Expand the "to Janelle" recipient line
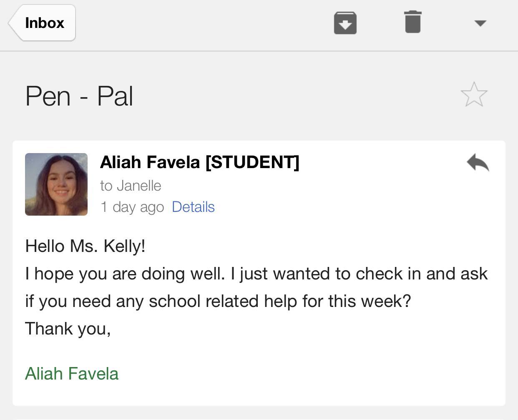 pos(130,186)
